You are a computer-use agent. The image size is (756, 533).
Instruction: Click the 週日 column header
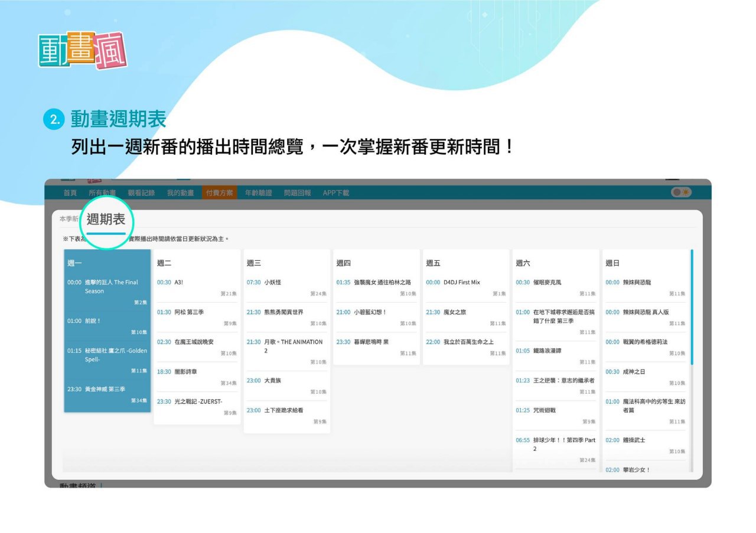pyautogui.click(x=613, y=263)
